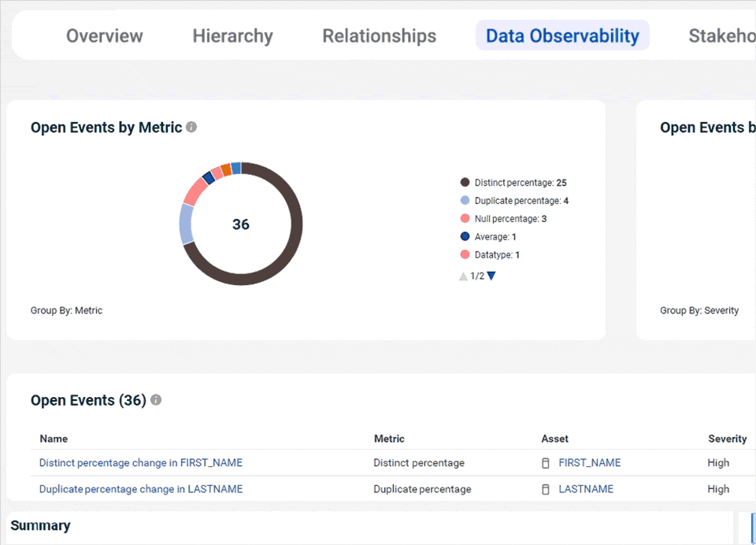Screen dimensions: 756x545
Task: Click the column asset icon next to FIRST_NAME
Action: click(546, 463)
